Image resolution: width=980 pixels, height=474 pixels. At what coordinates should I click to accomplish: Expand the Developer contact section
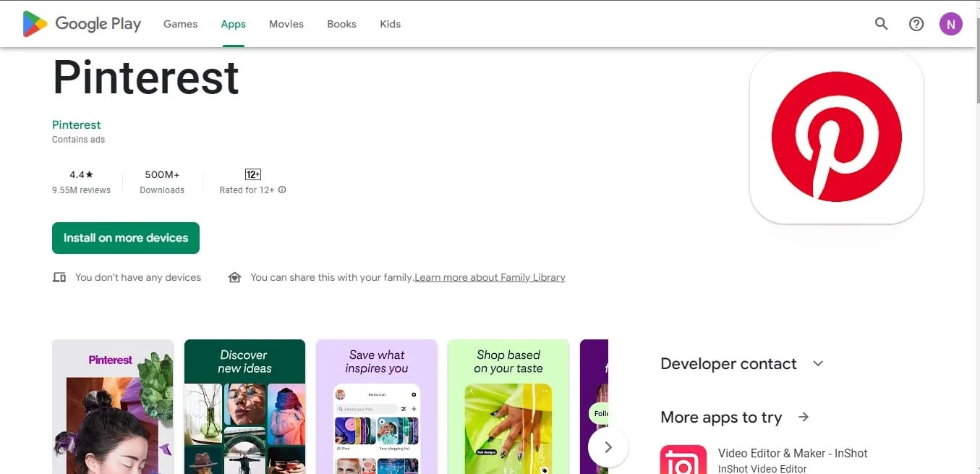tap(818, 363)
